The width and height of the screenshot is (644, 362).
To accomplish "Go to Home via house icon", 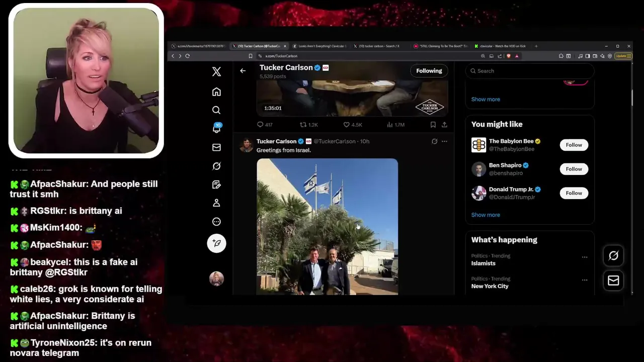I will coord(216,92).
